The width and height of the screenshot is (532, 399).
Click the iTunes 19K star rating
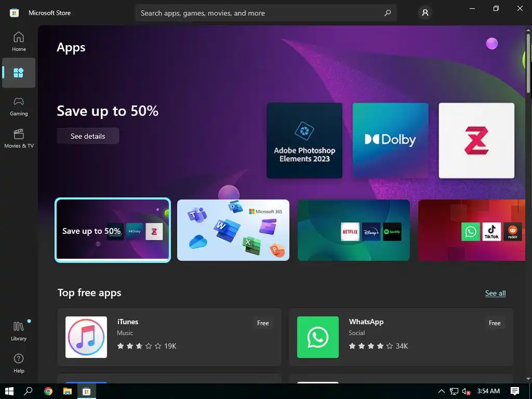point(147,346)
